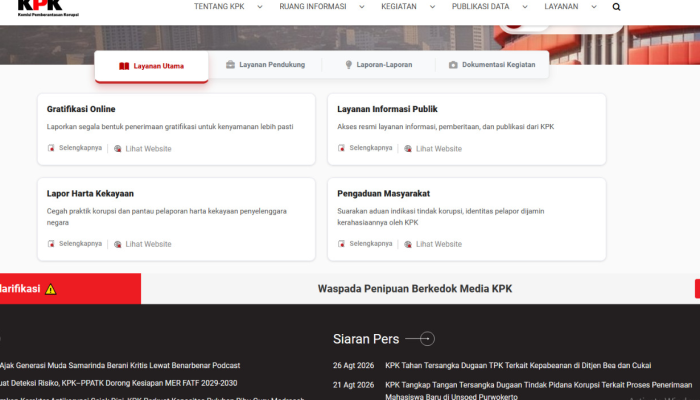Image resolution: width=700 pixels, height=400 pixels.
Task: Click the Pengaduan Masyarakat description text
Action: (441, 217)
